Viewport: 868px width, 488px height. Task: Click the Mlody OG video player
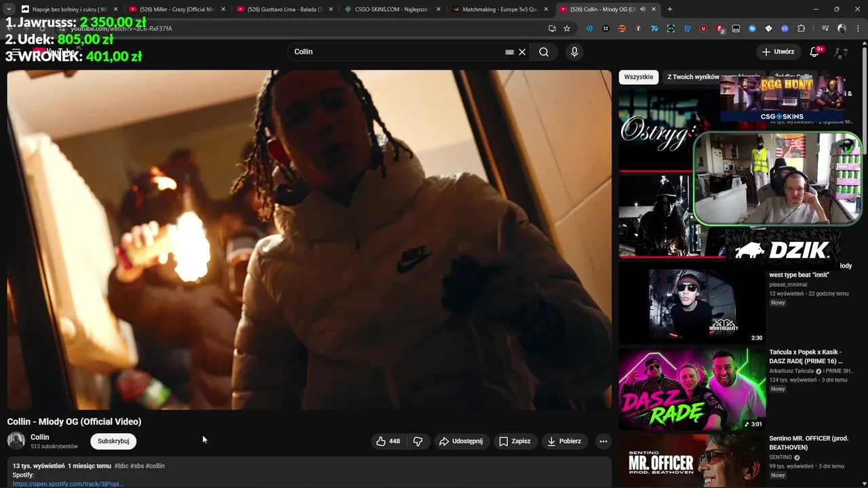(x=309, y=239)
